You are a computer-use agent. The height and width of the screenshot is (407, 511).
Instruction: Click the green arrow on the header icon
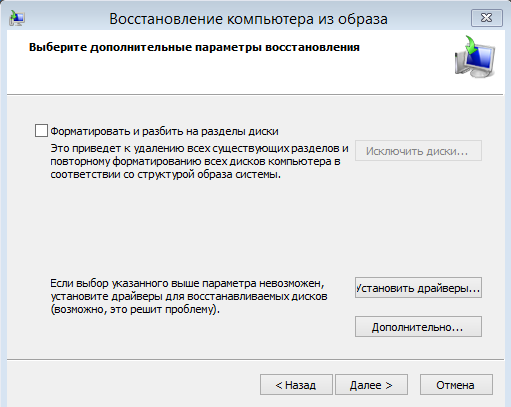(x=472, y=45)
